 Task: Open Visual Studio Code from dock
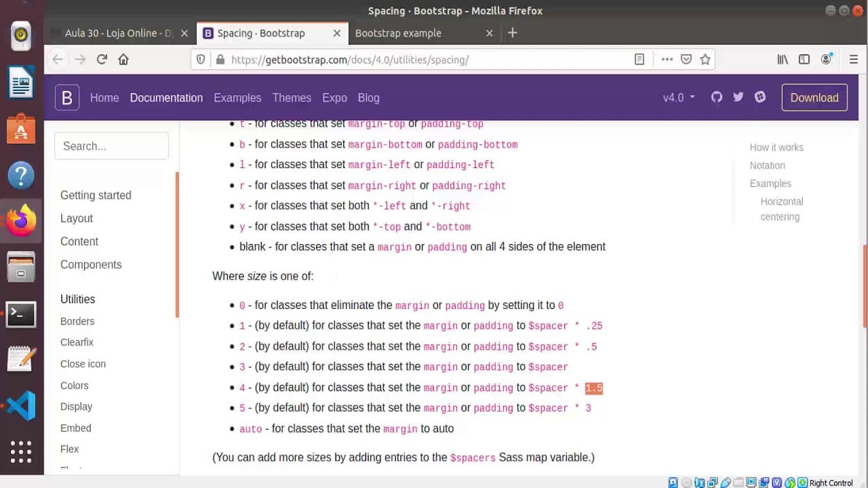click(x=21, y=406)
